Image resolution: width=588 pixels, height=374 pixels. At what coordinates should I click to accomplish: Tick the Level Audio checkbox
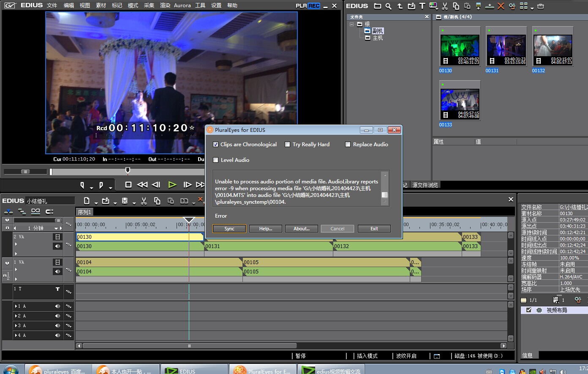[x=216, y=160]
